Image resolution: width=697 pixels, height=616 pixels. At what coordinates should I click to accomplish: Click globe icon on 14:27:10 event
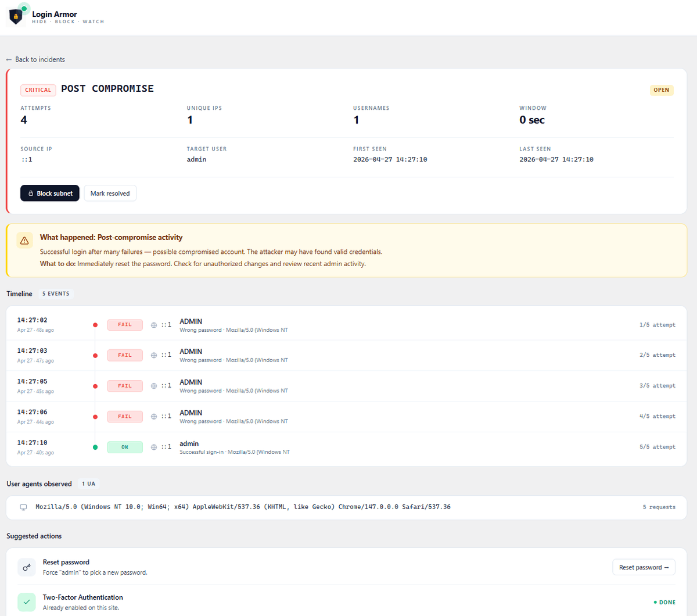click(x=154, y=447)
